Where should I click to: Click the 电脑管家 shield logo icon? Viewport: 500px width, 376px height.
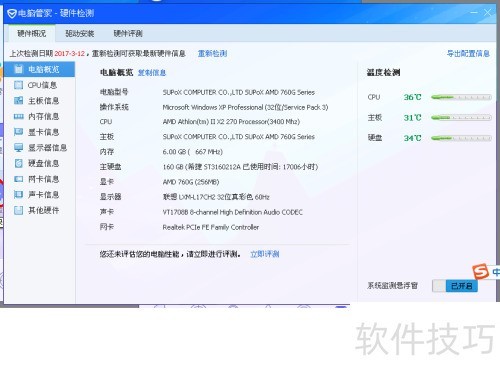point(11,13)
